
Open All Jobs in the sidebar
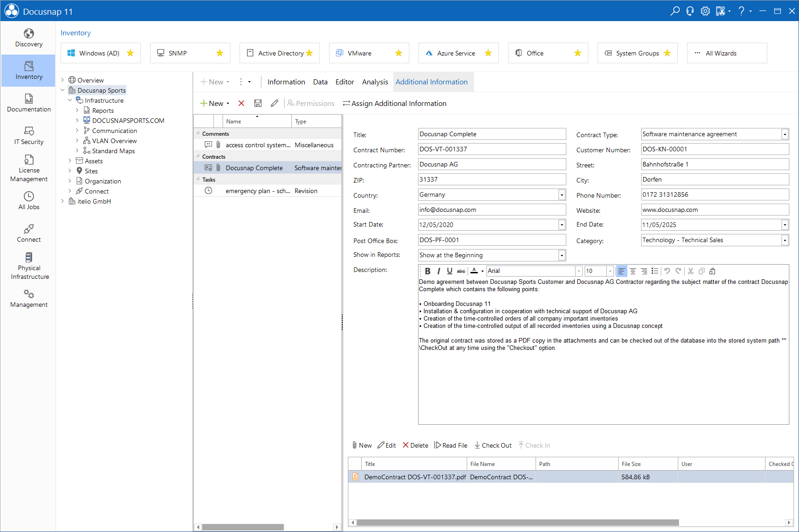click(x=28, y=201)
